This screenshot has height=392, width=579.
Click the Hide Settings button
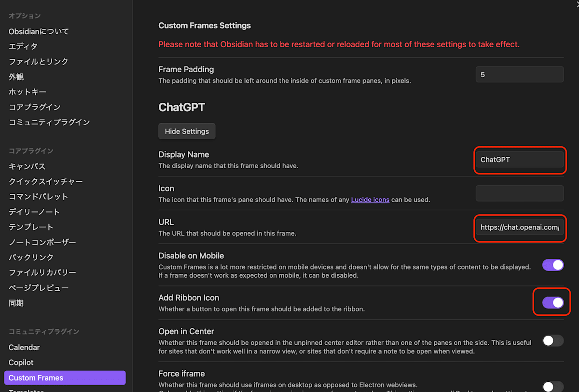click(x=187, y=131)
